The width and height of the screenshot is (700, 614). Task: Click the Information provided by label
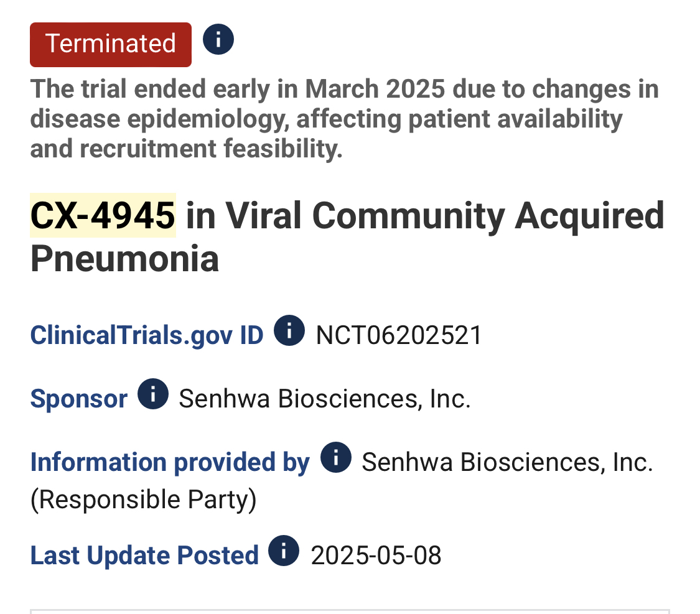tap(170, 462)
